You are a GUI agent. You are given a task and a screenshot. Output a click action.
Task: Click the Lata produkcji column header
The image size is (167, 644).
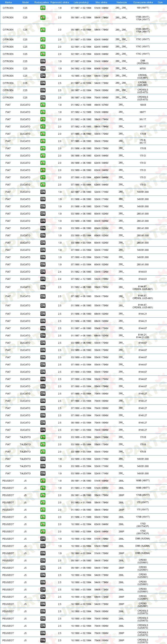(81, 2)
